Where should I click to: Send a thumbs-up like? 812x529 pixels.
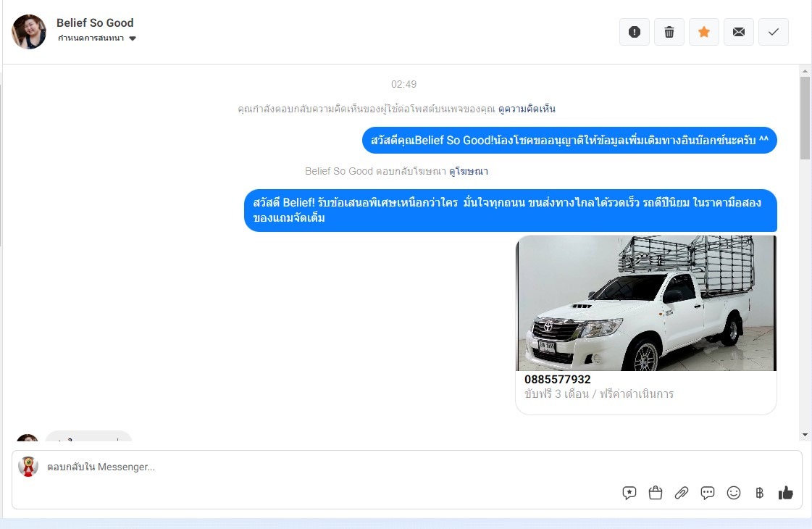(x=785, y=493)
